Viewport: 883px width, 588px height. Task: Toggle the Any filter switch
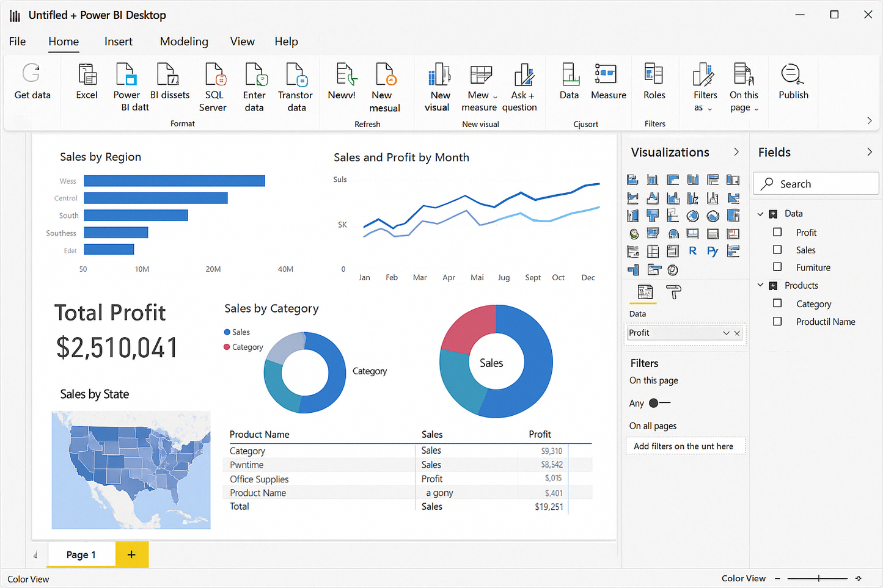tap(659, 403)
